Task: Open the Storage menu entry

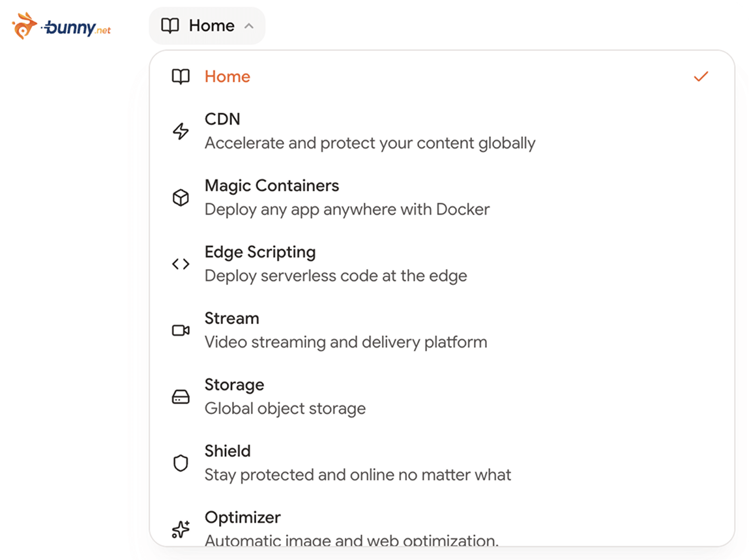Action: click(x=234, y=385)
